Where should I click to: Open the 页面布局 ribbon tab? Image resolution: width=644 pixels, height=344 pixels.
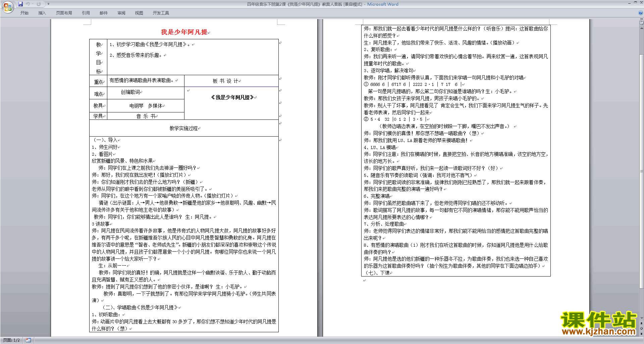click(64, 13)
